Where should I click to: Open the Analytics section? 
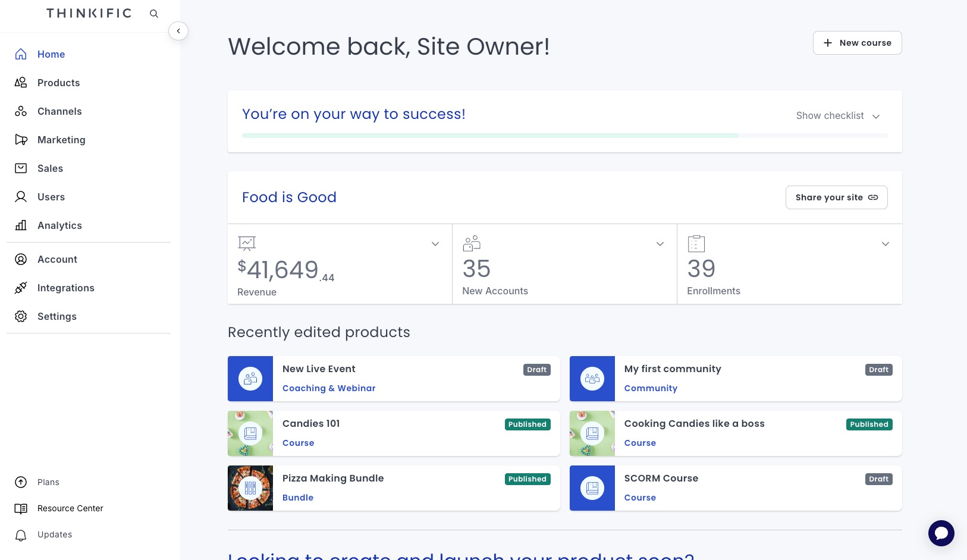pos(59,225)
